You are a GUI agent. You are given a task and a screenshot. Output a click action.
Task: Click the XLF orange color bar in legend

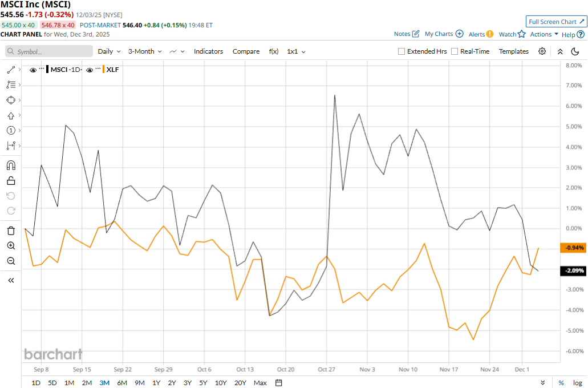pos(103,70)
